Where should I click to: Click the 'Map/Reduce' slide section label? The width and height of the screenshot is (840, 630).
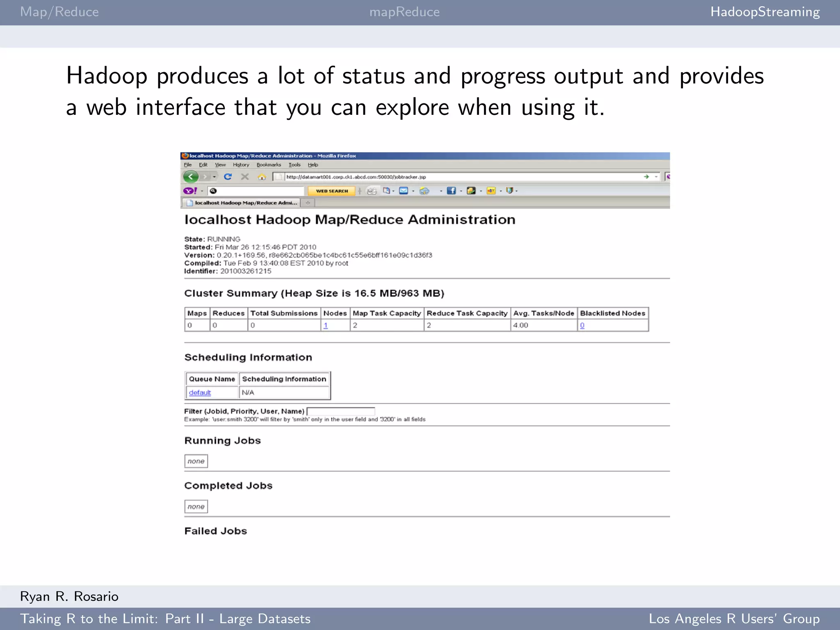[59, 12]
